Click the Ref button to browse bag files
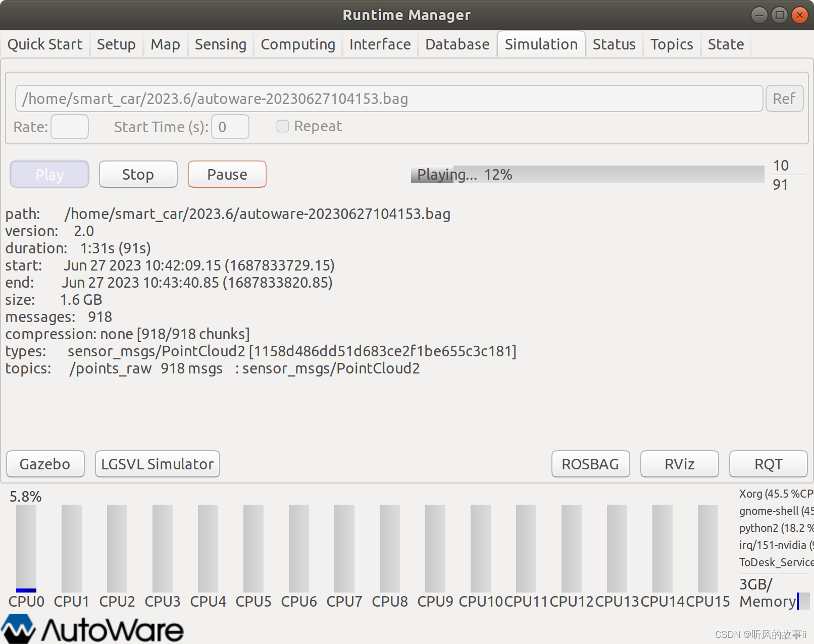Viewport: 814px width, 644px height. (784, 98)
